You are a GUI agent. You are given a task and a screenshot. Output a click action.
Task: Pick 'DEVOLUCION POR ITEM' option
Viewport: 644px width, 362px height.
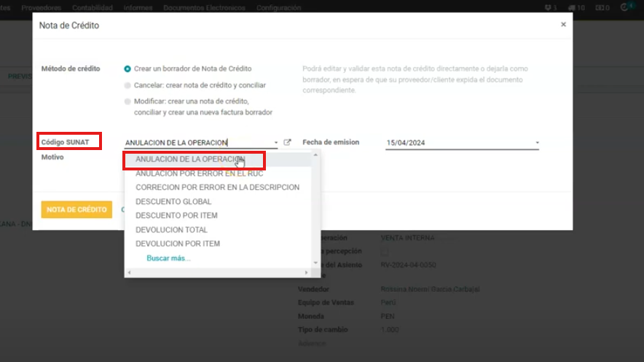click(177, 244)
